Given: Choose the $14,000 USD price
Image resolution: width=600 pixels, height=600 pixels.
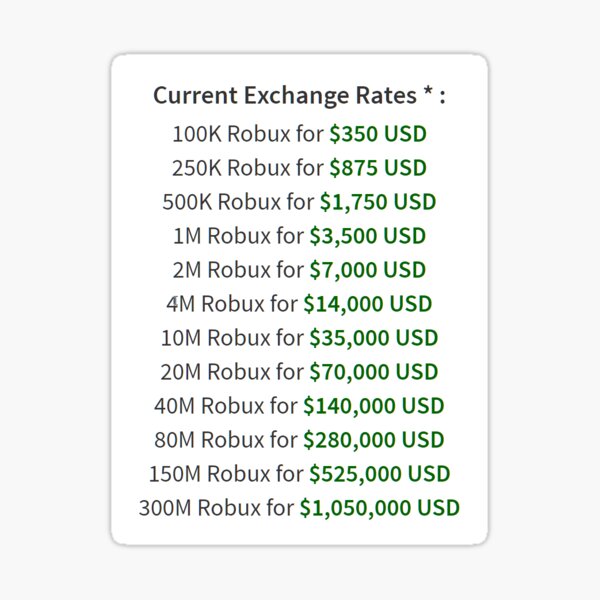Looking at the screenshot, I should click(367, 304).
